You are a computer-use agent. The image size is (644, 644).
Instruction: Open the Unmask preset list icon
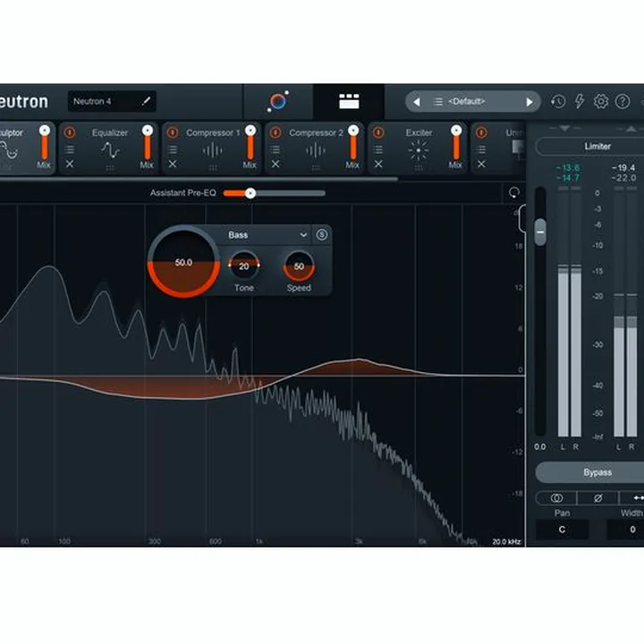tap(481, 149)
